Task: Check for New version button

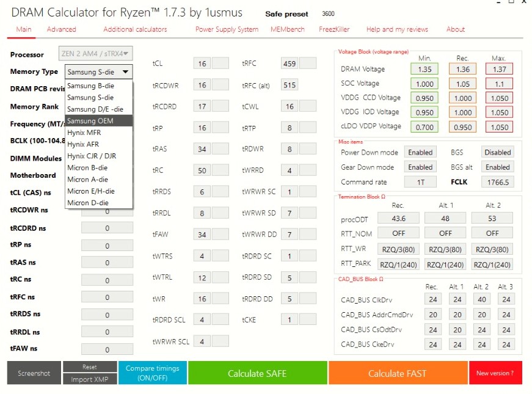Action: point(495,373)
